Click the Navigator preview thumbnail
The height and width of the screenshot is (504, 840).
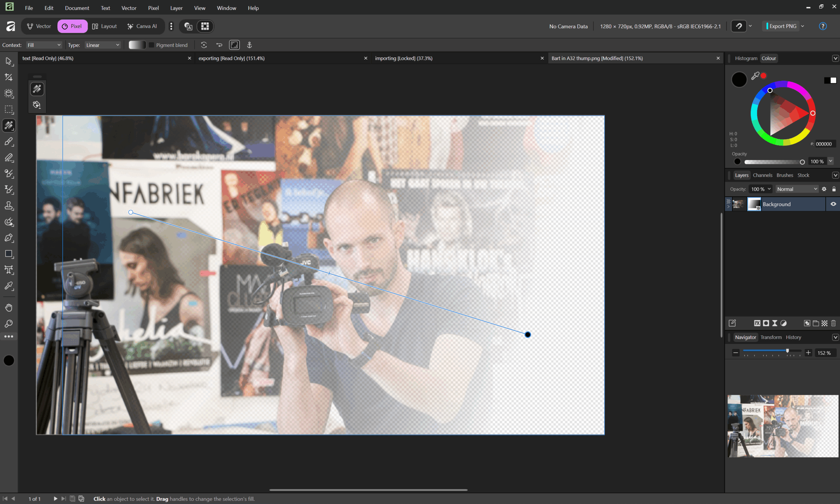pos(783,426)
